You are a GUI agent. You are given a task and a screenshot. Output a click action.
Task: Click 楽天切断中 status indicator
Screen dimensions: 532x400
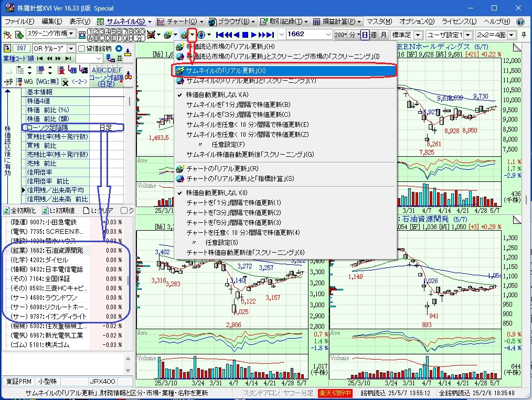pos(335,393)
